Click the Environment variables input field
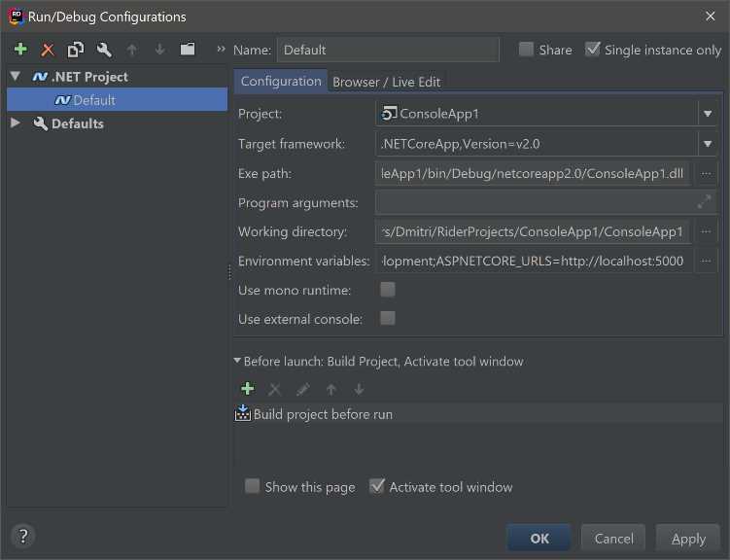The image size is (730, 560). [533, 261]
